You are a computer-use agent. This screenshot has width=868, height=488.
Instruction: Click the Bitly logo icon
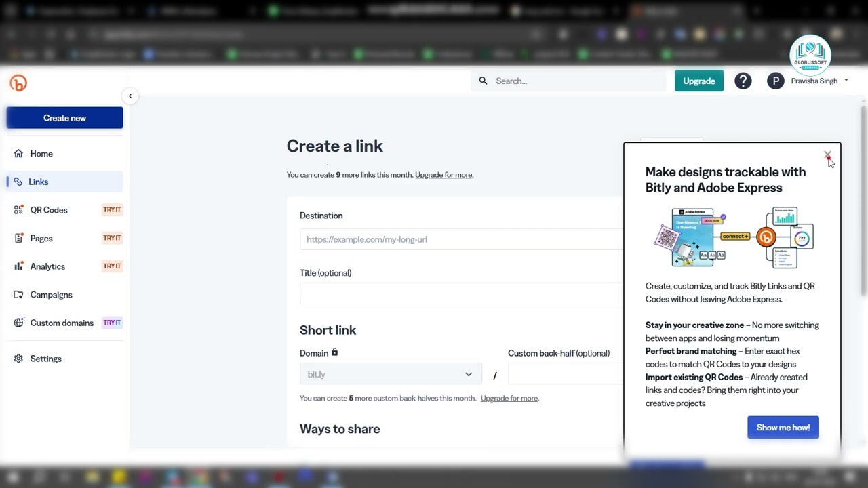(18, 83)
